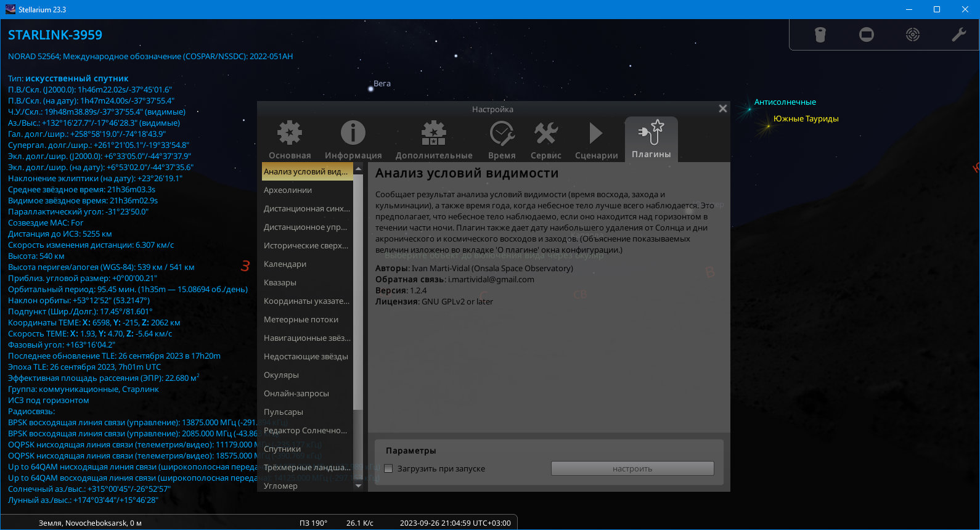This screenshot has height=530, width=980.
Task: Open the Сервис tools icon tab
Action: (x=546, y=133)
